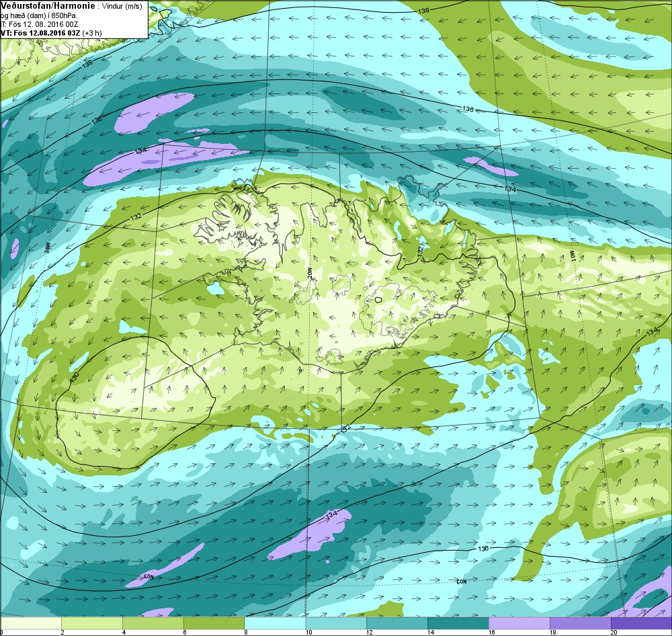The height and width of the screenshot is (636, 672).
Task: Click the 6–8 m/s olive green legend swatch
Action: pos(214,623)
